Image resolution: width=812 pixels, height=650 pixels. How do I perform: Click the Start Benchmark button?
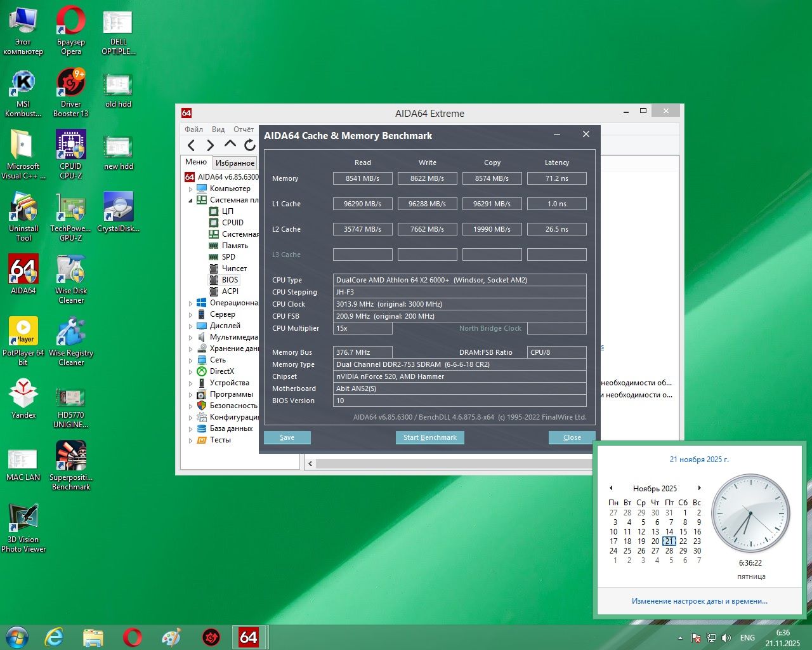pyautogui.click(x=430, y=437)
